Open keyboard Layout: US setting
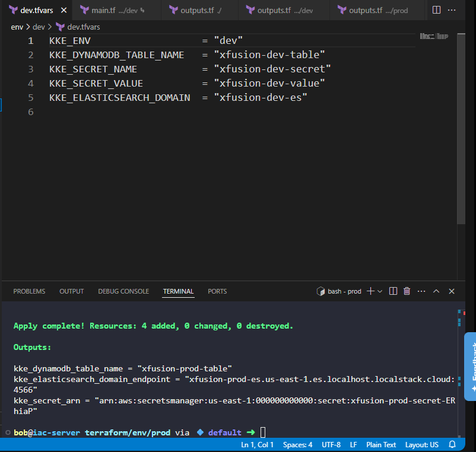476x452 pixels. coord(422,445)
